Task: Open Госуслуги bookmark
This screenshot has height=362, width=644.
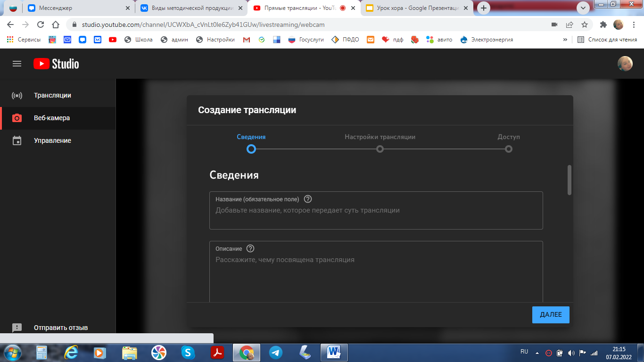Action: (306, 40)
